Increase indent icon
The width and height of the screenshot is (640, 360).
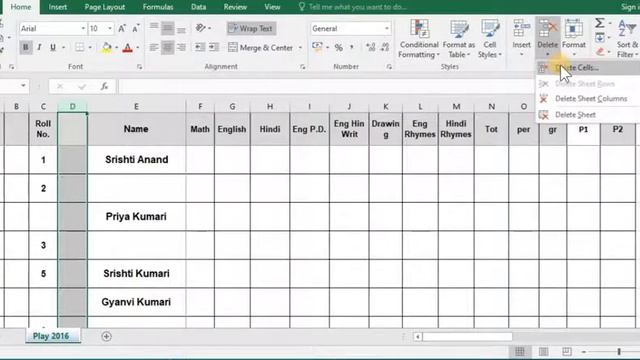tap(213, 47)
